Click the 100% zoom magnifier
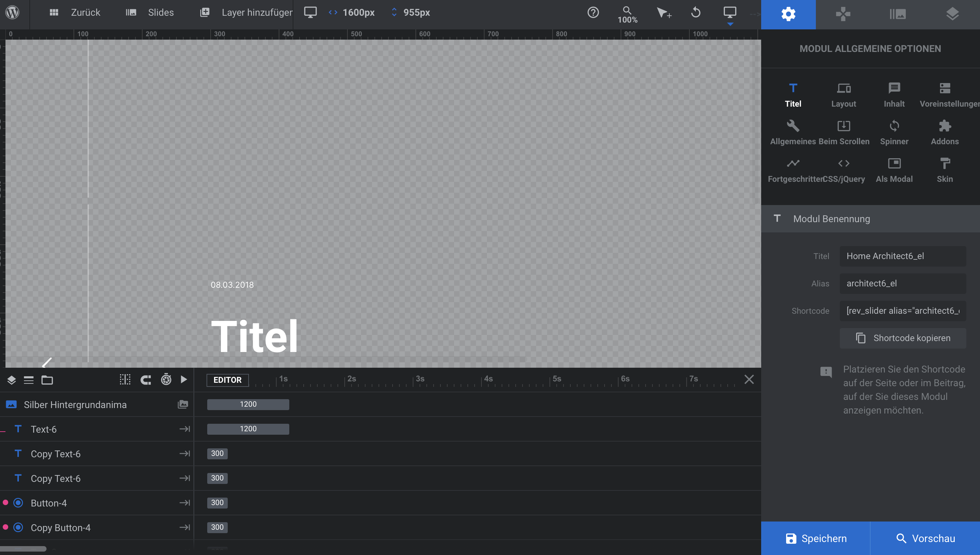 (x=627, y=14)
